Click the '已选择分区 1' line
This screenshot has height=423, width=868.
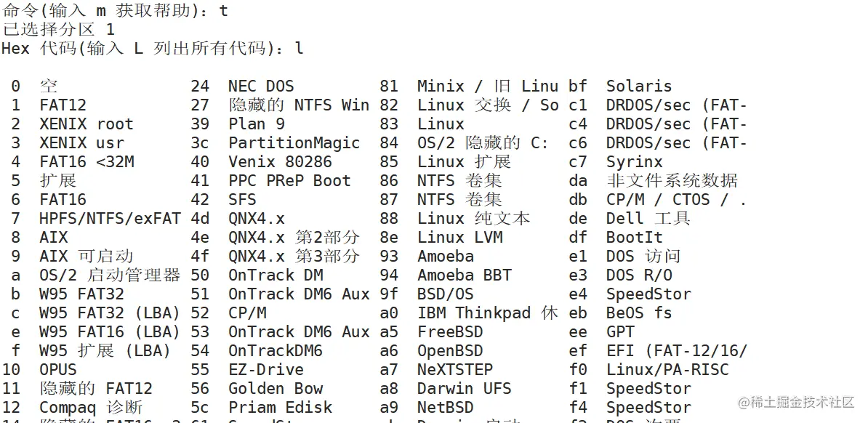58,29
